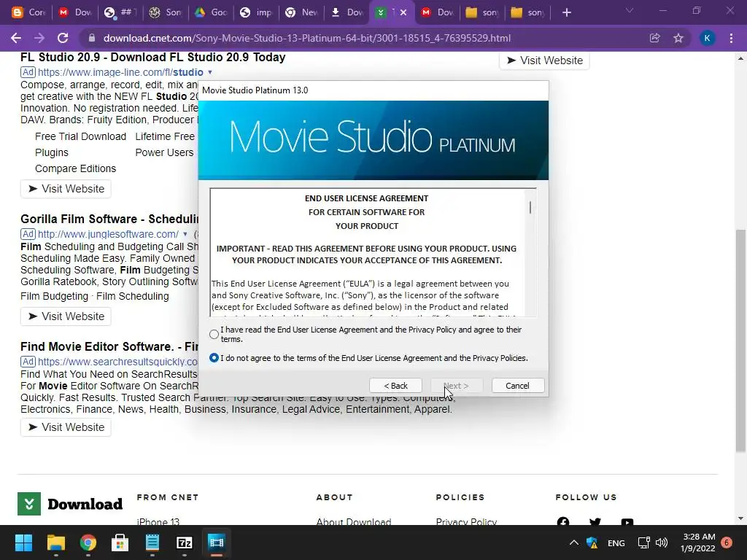Click the Free Trial Download link

[x=80, y=136]
